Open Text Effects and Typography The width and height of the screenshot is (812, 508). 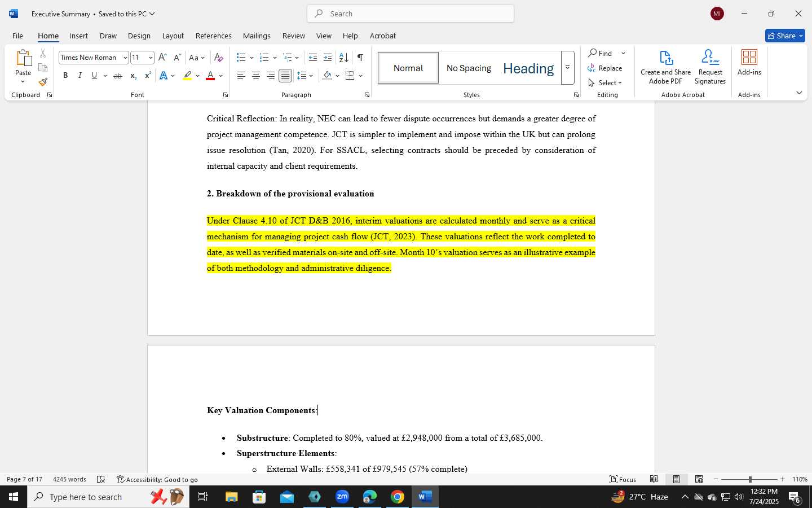[164, 76]
